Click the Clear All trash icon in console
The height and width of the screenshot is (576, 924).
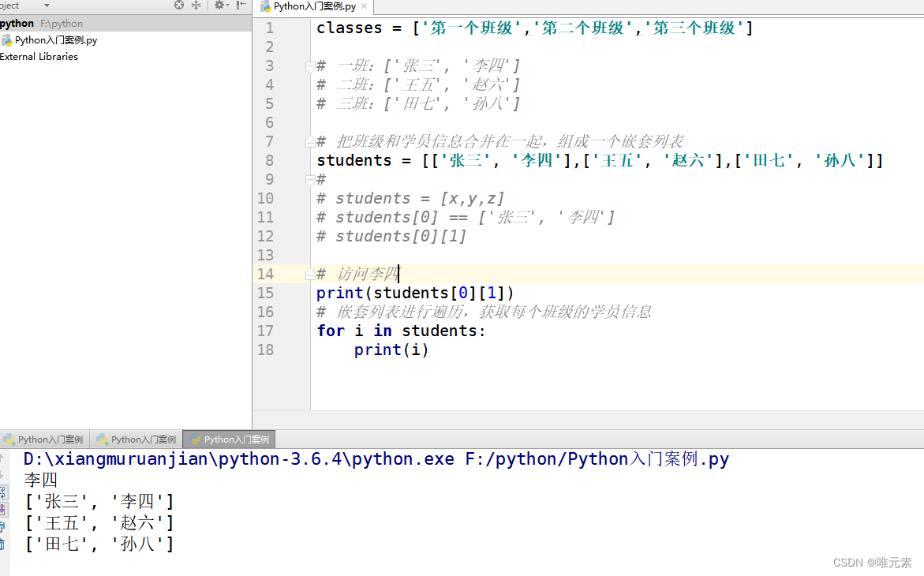[2, 544]
